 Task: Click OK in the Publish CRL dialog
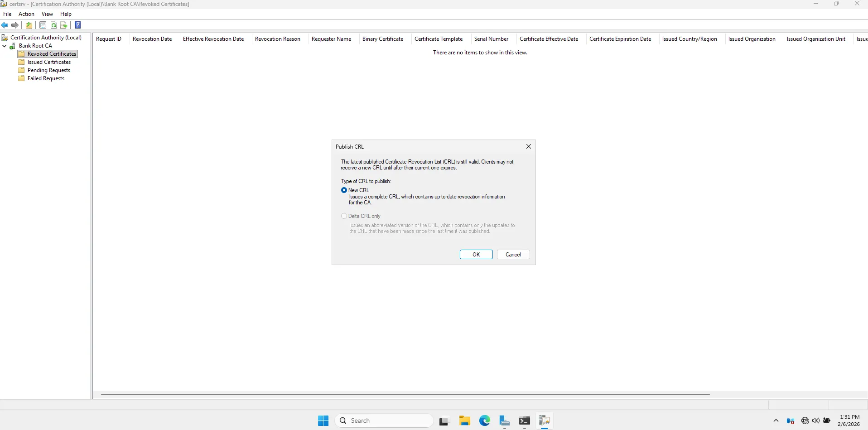click(476, 255)
